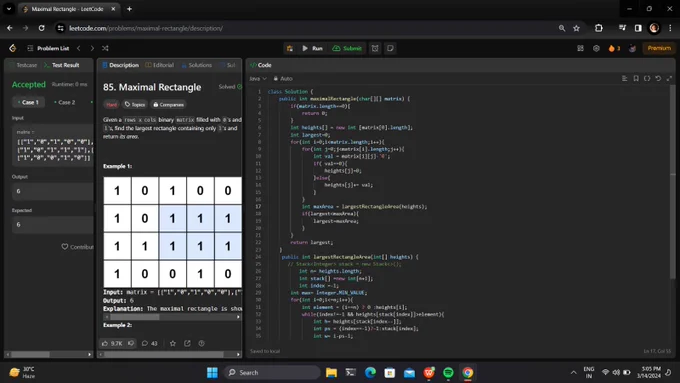Screen dimensions: 680x383
Task: Share the problem link icon
Action: [187, 343]
